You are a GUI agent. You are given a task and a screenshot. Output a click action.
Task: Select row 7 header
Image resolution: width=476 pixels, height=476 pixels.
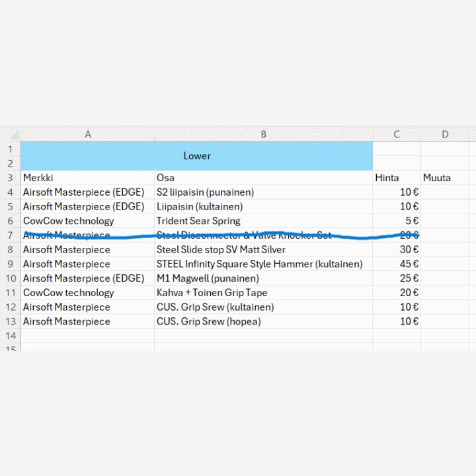[x=10, y=235]
